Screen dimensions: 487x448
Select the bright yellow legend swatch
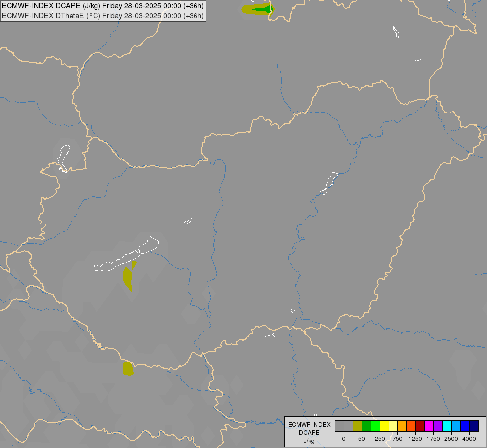click(384, 426)
